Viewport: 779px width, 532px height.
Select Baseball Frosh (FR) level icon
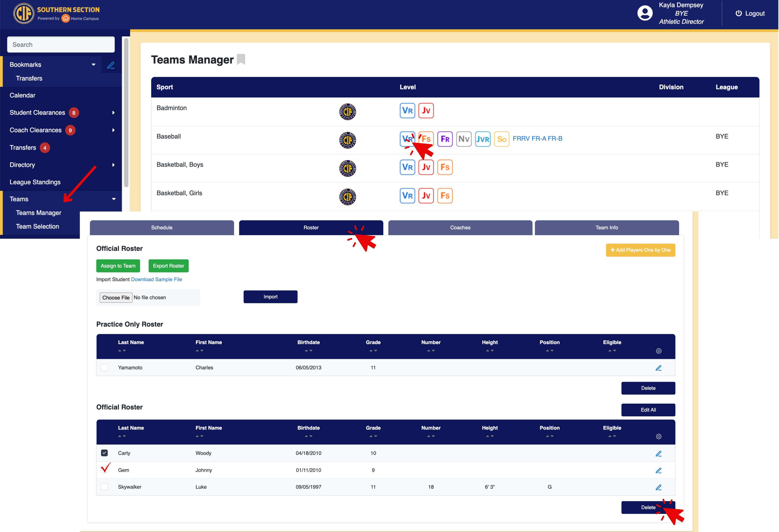[x=445, y=139]
